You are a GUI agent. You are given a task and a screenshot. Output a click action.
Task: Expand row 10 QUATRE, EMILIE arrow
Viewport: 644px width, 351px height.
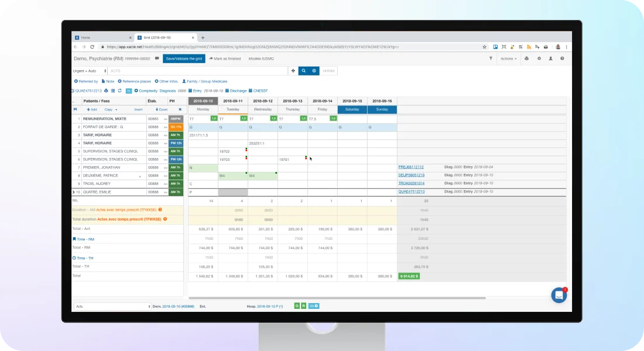pyautogui.click(x=74, y=192)
